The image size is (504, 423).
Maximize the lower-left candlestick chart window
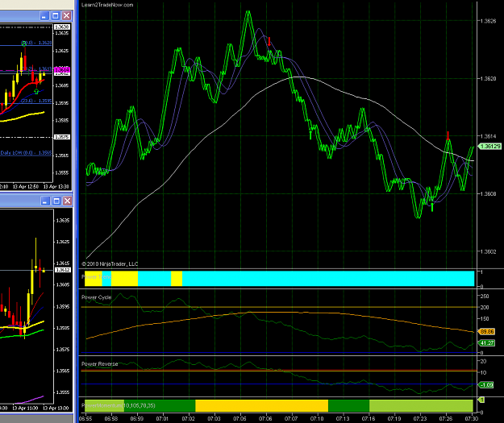pos(56,201)
